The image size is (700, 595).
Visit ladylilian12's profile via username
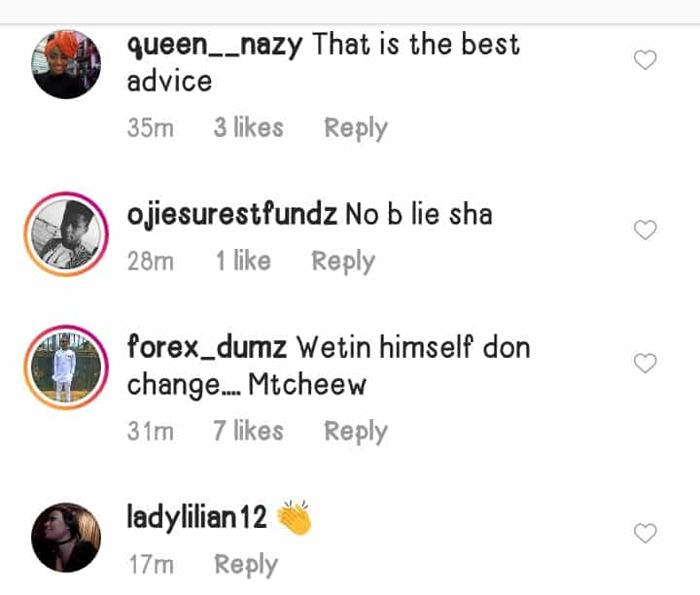pyautogui.click(x=197, y=517)
